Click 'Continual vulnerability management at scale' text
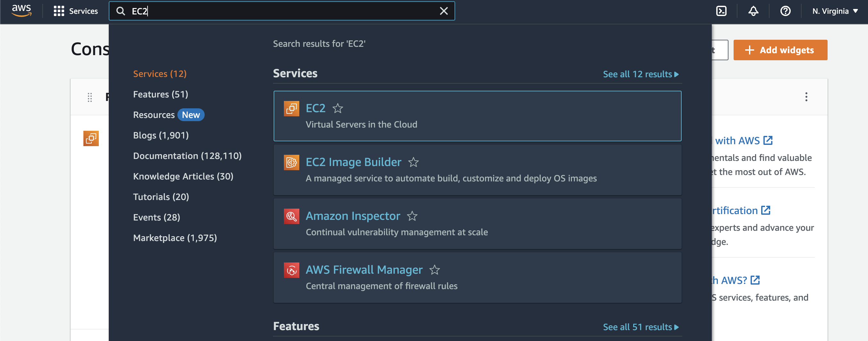 click(396, 232)
